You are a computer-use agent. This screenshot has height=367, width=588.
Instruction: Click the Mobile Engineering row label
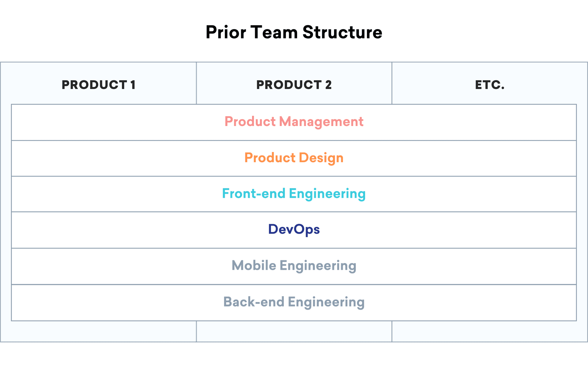coord(294,266)
